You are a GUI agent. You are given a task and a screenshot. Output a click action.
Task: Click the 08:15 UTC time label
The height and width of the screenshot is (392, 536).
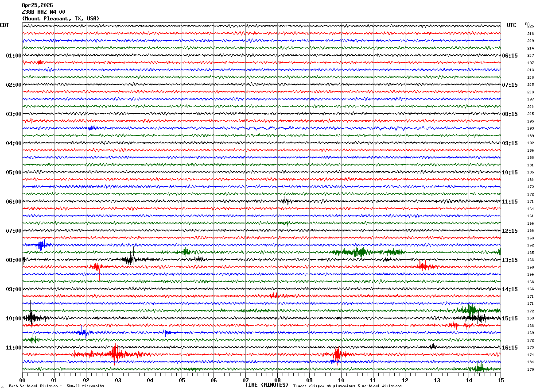(x=510, y=114)
